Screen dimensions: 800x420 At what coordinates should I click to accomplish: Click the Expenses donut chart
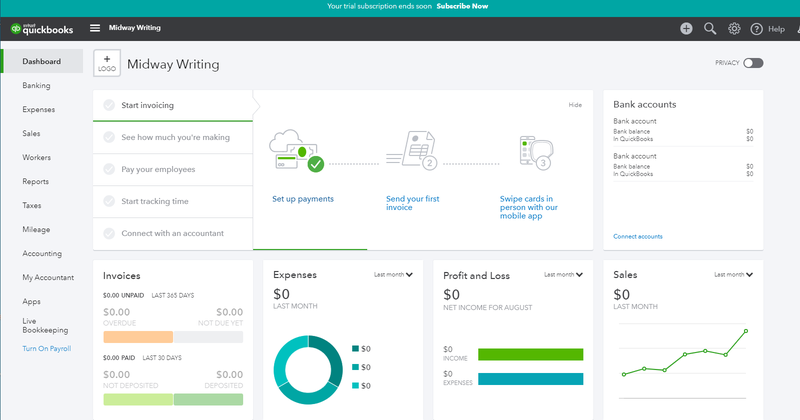[x=308, y=369]
